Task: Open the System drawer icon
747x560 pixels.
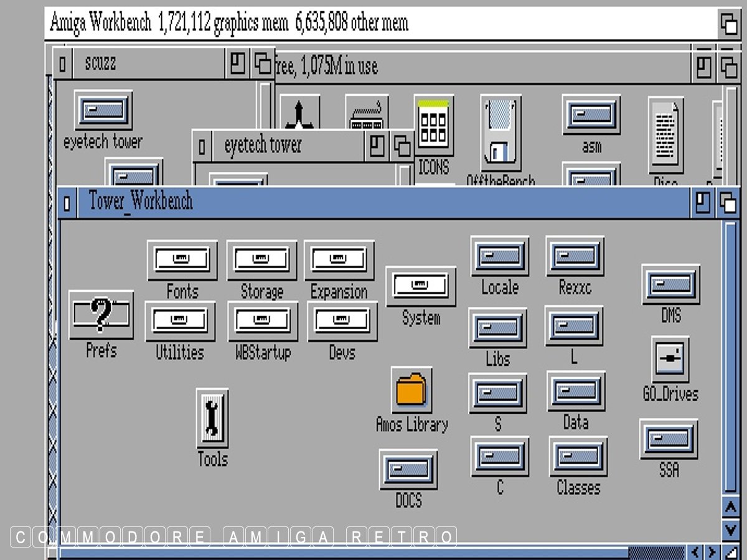Action: pyautogui.click(x=420, y=286)
